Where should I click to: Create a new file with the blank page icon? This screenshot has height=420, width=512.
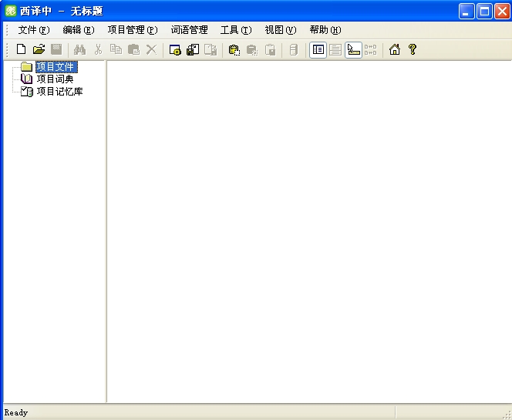(22, 49)
